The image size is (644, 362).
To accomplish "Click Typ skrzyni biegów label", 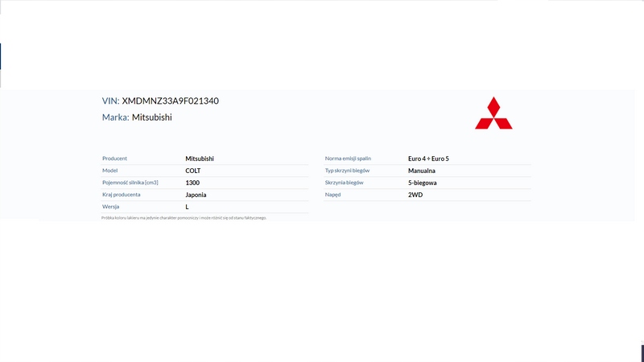I will [x=347, y=171].
